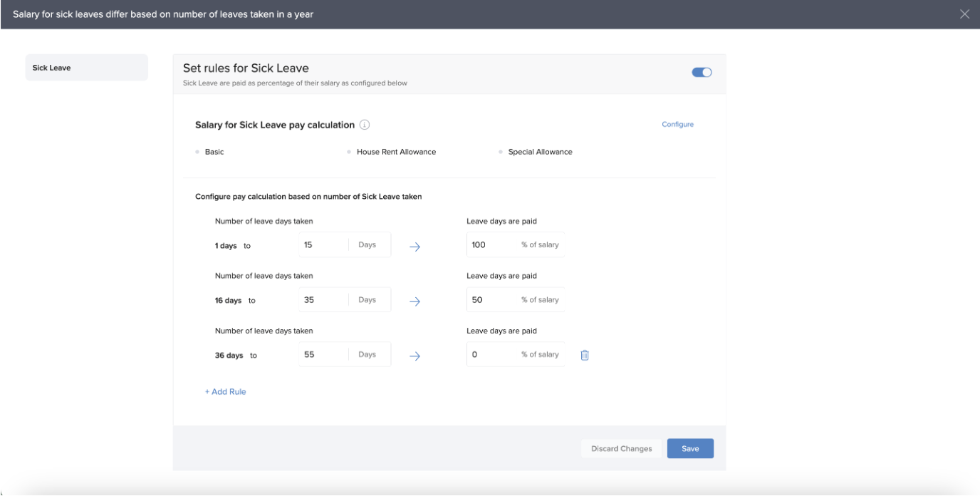
Task: Save the sick leave rules
Action: click(x=689, y=448)
